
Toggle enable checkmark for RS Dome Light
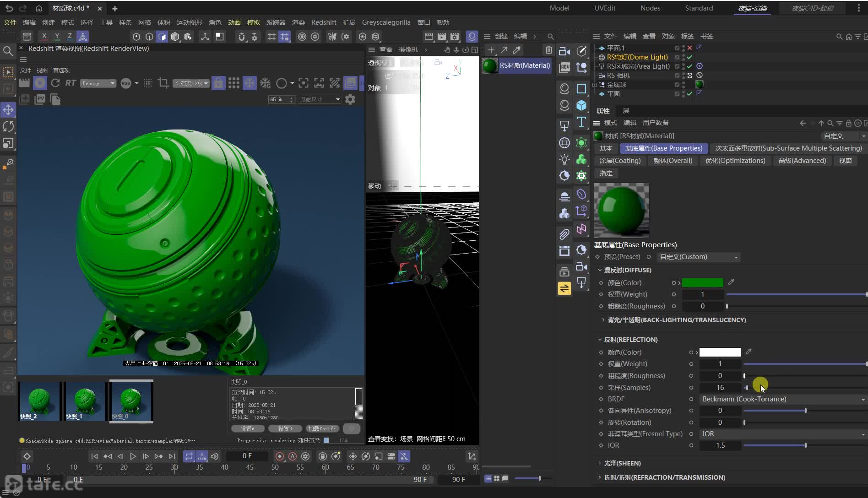tap(689, 57)
